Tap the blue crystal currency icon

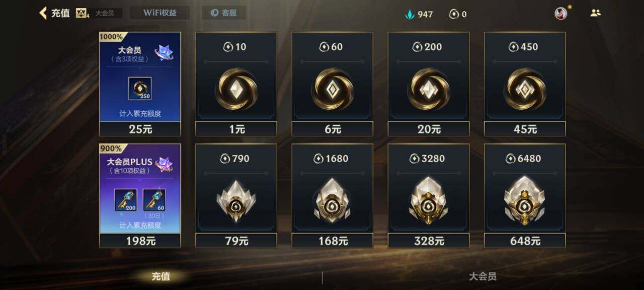410,14
